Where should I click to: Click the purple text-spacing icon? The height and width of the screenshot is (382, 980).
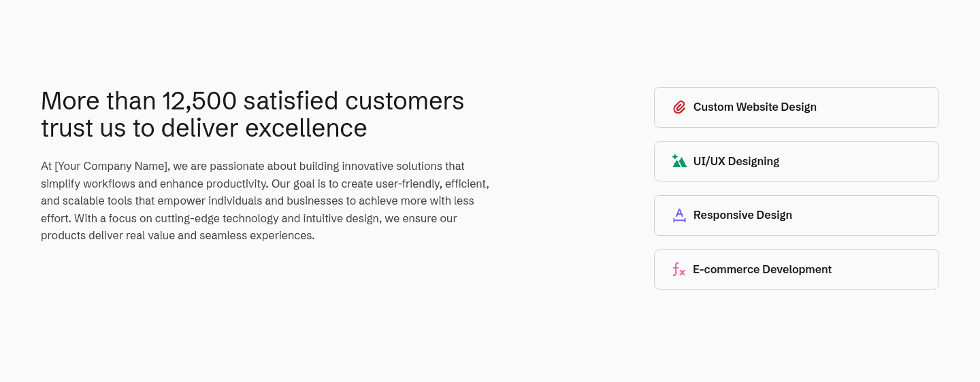(x=679, y=215)
